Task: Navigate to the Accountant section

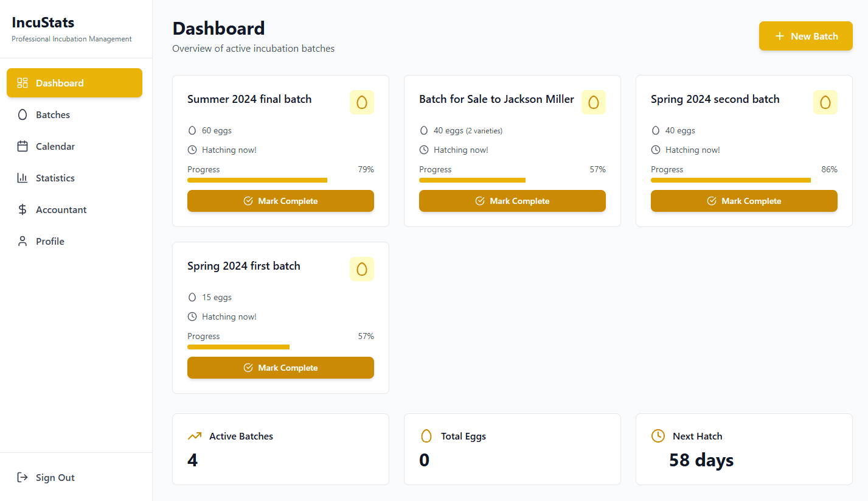Action: (61, 209)
